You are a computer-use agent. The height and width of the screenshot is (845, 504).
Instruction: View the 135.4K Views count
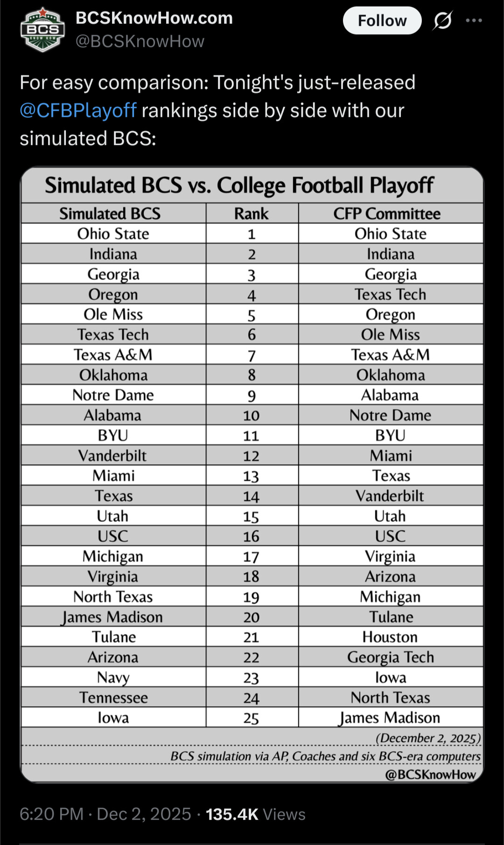pyautogui.click(x=255, y=814)
